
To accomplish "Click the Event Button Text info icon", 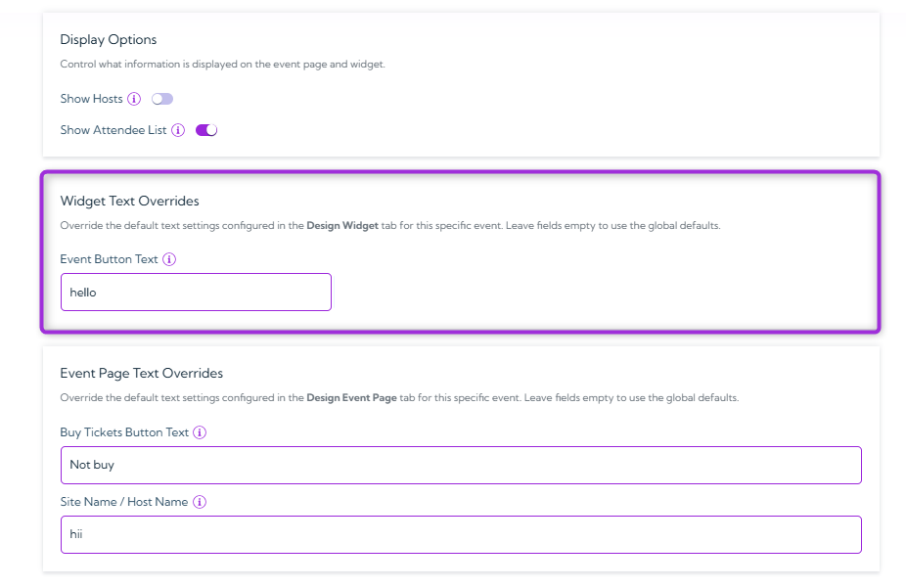I will coord(169,259).
